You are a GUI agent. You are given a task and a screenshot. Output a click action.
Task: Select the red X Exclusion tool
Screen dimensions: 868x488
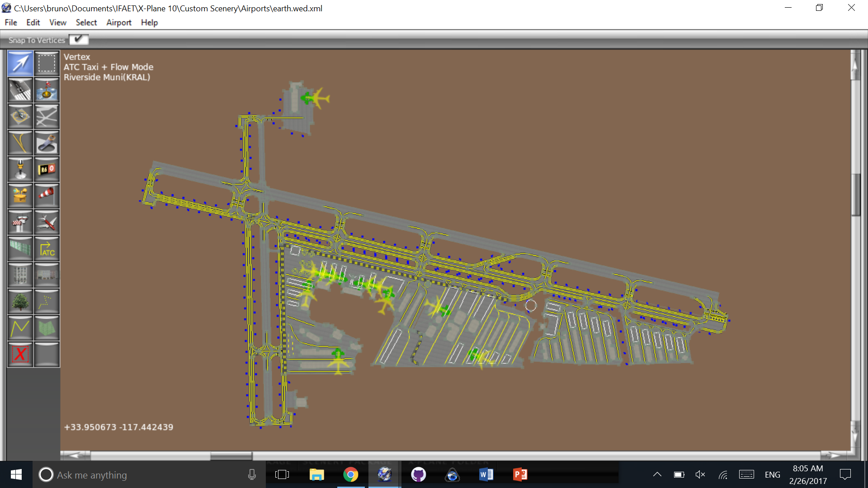point(20,354)
